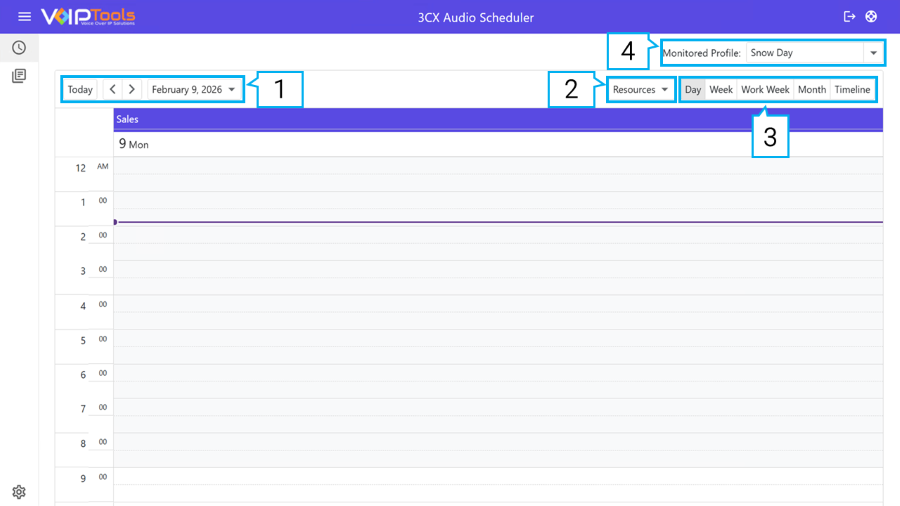The height and width of the screenshot is (506, 900).
Task: Switch to Month view
Action: 812,90
